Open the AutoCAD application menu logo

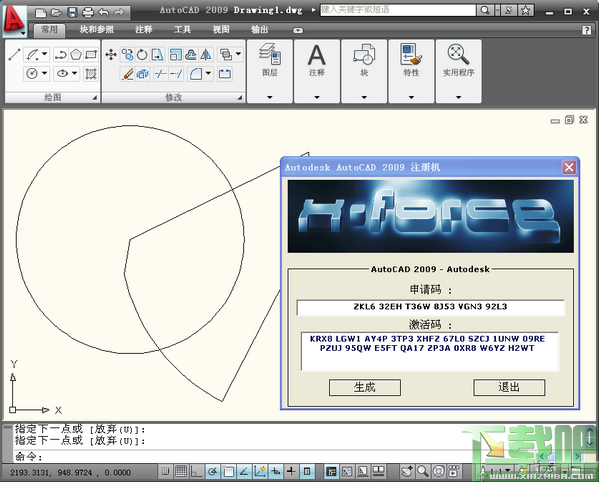coord(14,21)
